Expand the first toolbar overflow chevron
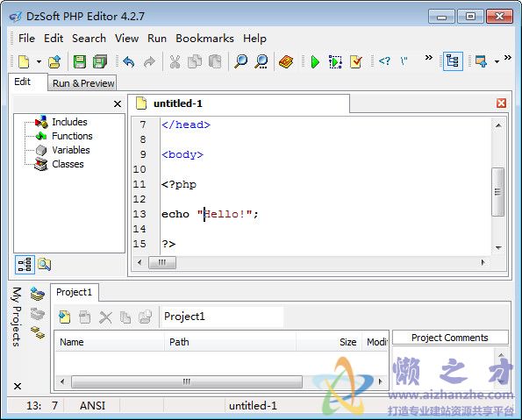522x420 pixels. pos(429,58)
